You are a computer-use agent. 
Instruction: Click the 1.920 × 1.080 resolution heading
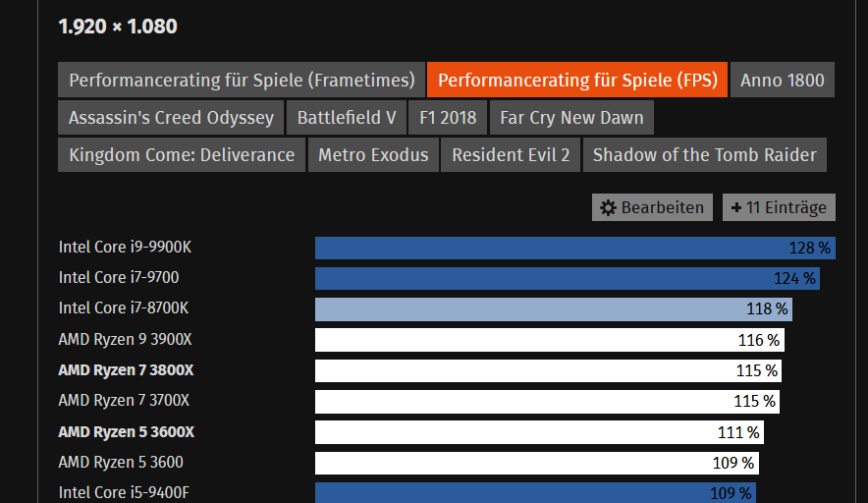(x=118, y=27)
